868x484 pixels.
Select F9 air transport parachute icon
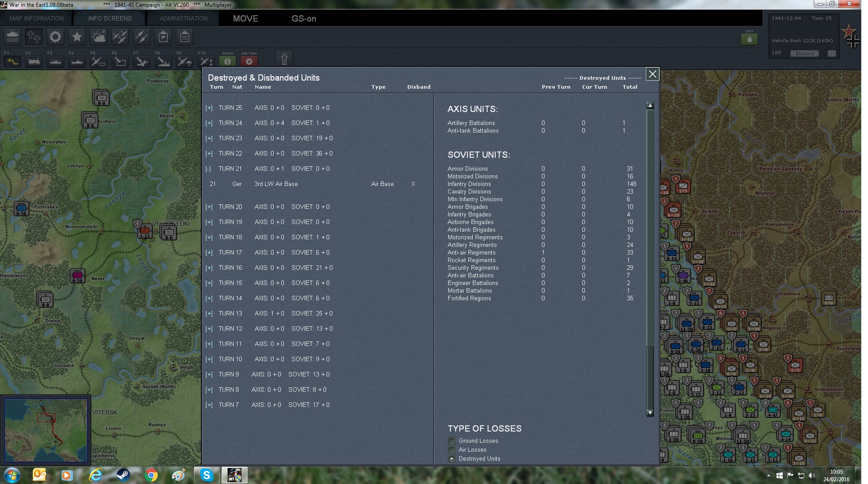coord(184,61)
